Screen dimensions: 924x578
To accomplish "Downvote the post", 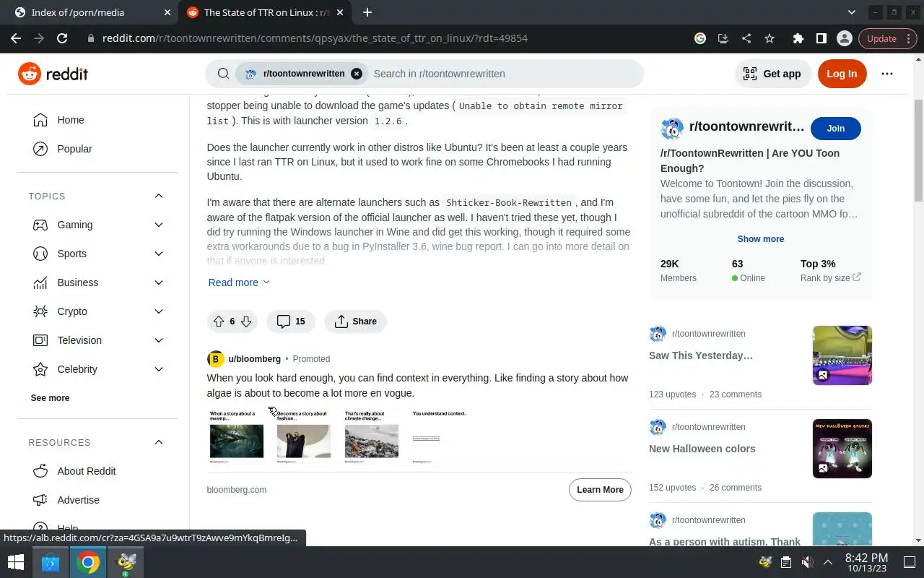I will point(246,322).
